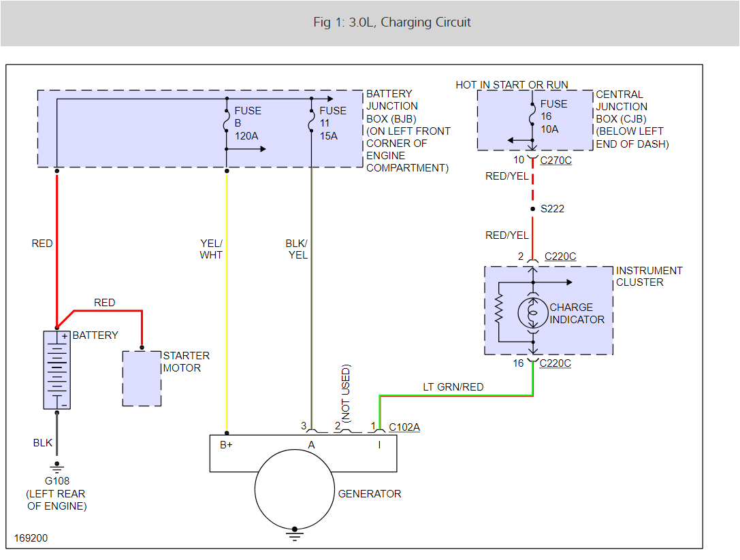This screenshot has width=740, height=560.
Task: Click the diagram number 169200
Action: tap(31, 538)
